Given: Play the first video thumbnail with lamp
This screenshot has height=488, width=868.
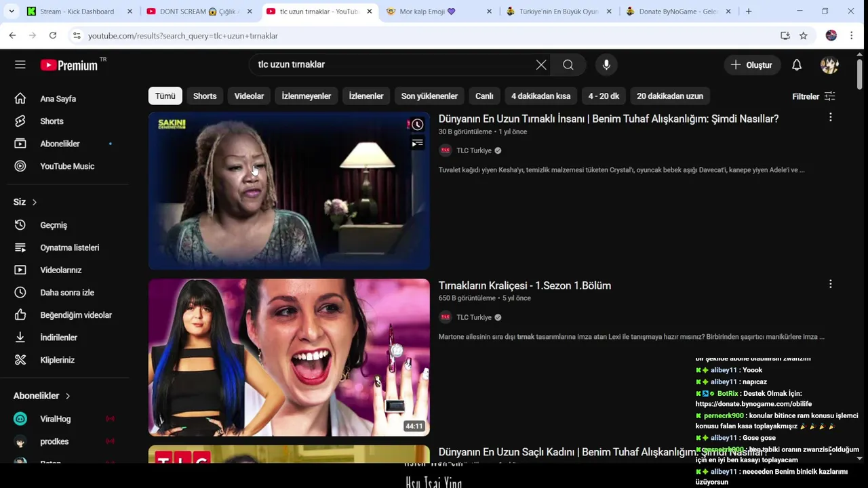Looking at the screenshot, I should (x=289, y=191).
